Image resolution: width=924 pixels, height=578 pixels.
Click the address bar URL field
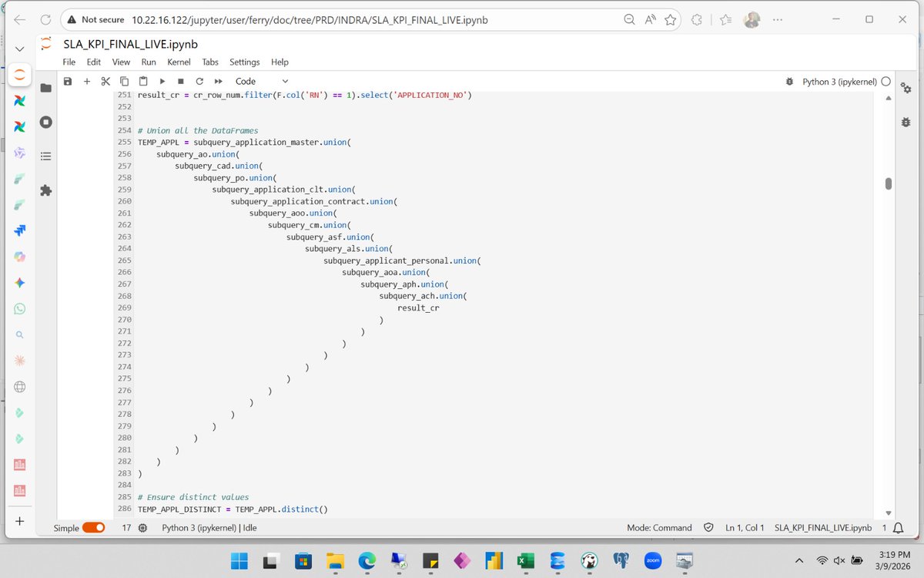[x=310, y=19]
